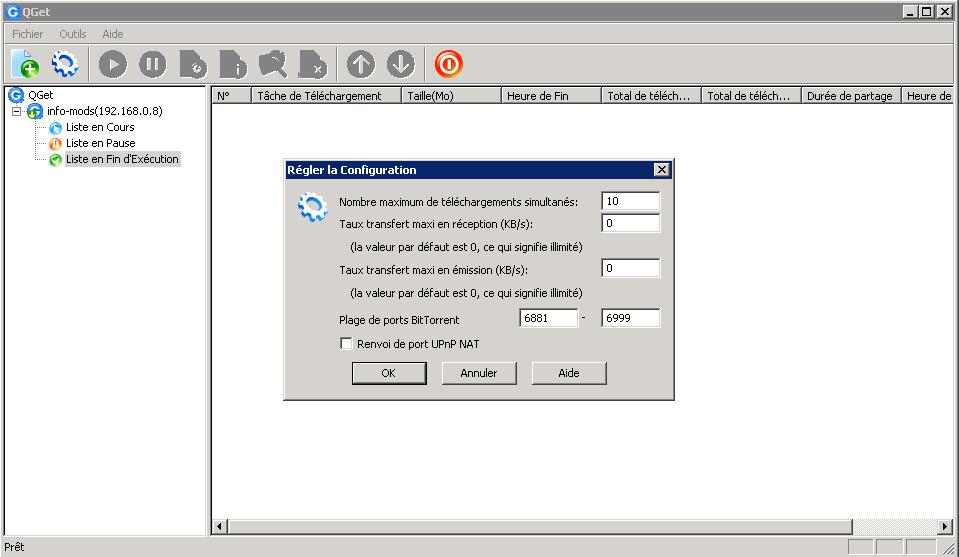Click the QGet logo in the title bar
Viewport: 959px width, 557px height.
(x=12, y=12)
